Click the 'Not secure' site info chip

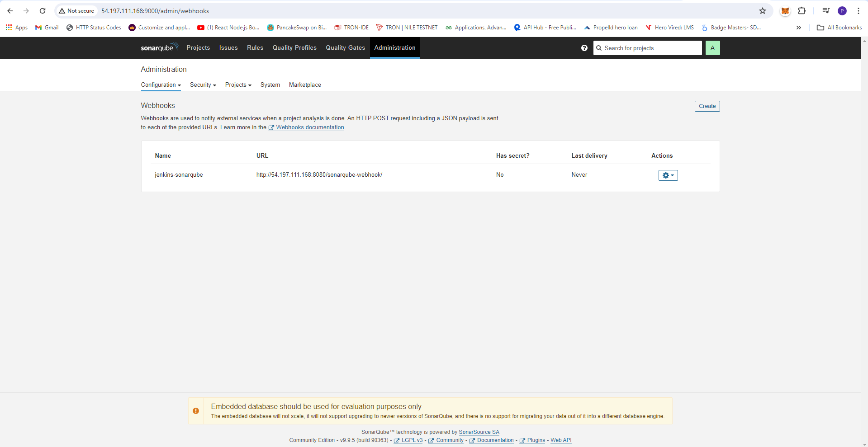pyautogui.click(x=76, y=11)
